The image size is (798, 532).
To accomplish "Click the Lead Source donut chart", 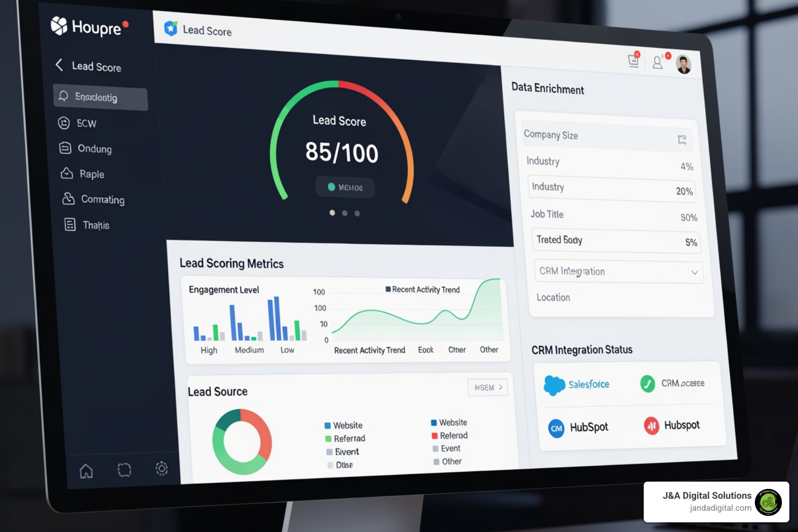I will tap(242, 441).
